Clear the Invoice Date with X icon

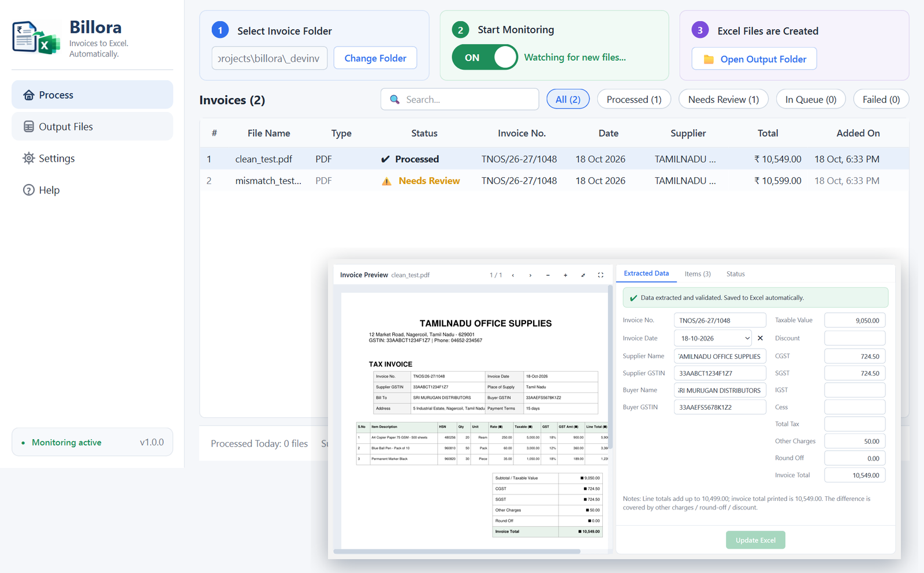click(x=760, y=338)
